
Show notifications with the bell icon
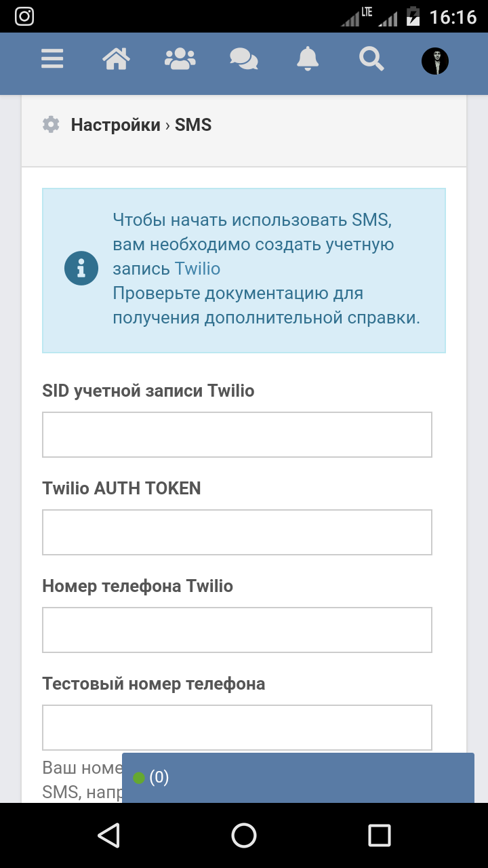[x=308, y=59]
